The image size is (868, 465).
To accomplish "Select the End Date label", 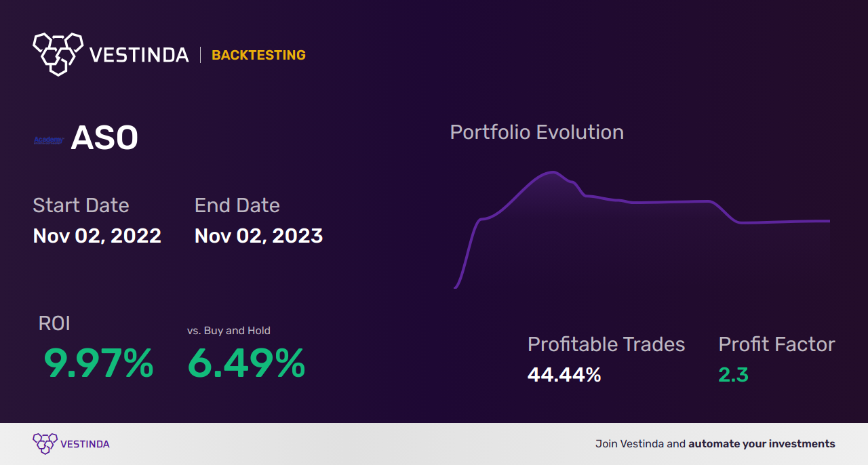I will tap(237, 205).
